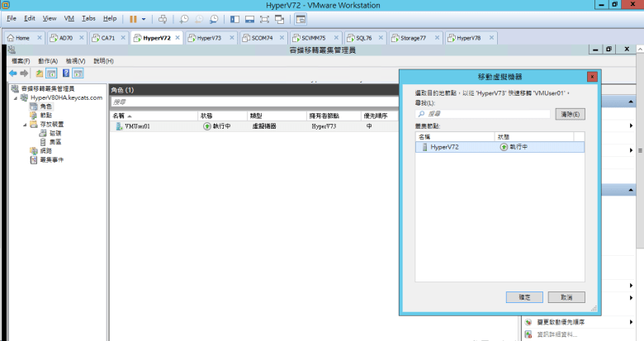This screenshot has height=341, width=644.
Task: Click the blue back arrow in MMC toolbar
Action: pos(13,73)
